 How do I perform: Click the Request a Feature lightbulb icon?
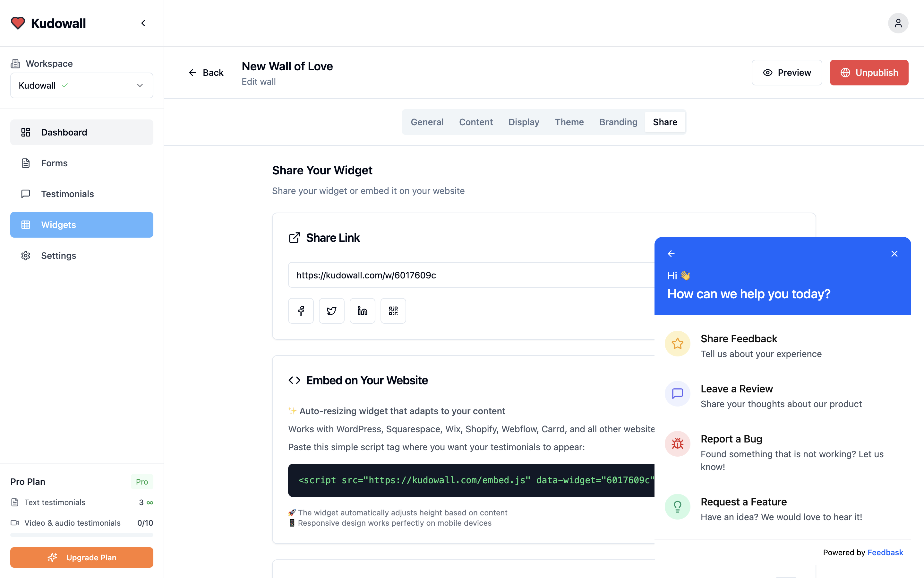[x=677, y=507]
